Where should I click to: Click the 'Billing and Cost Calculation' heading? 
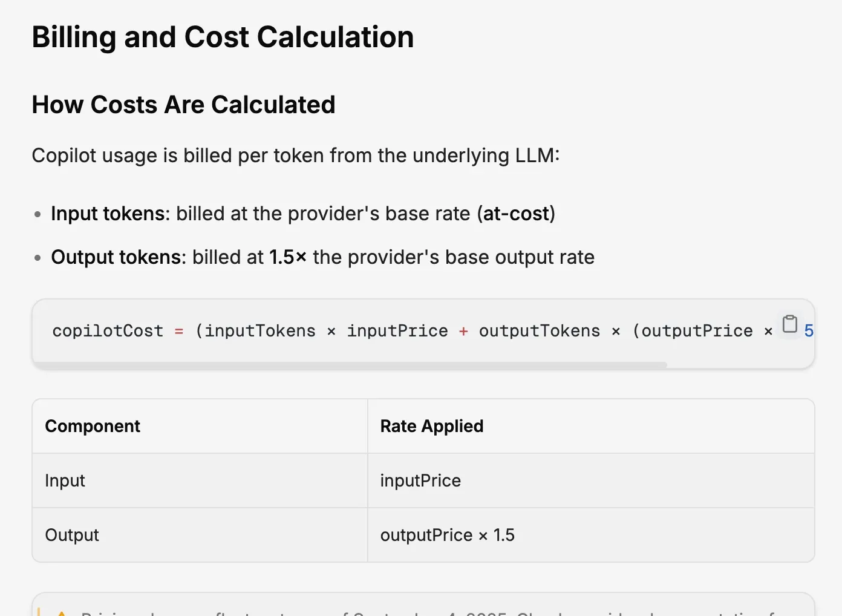[x=223, y=38]
